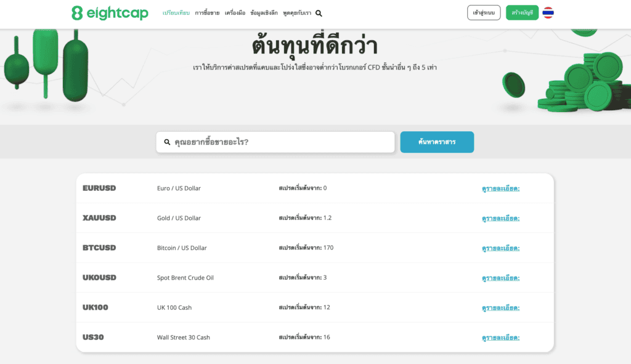Viewport: 631px width, 364px height.
Task: Click the Eightcap logo
Action: [110, 13]
